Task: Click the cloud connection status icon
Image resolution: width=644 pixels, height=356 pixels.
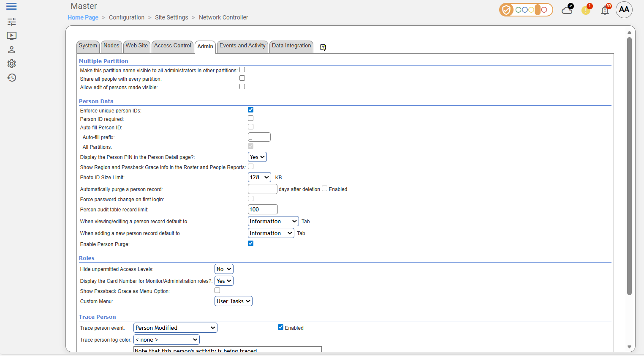Action: coord(567,10)
